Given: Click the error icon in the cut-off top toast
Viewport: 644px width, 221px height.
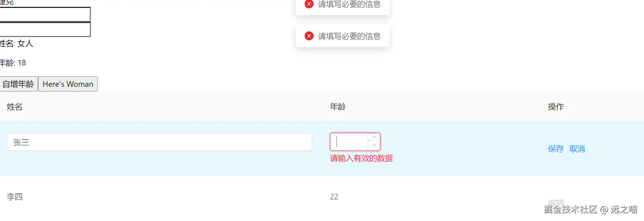Looking at the screenshot, I should pyautogui.click(x=309, y=4).
